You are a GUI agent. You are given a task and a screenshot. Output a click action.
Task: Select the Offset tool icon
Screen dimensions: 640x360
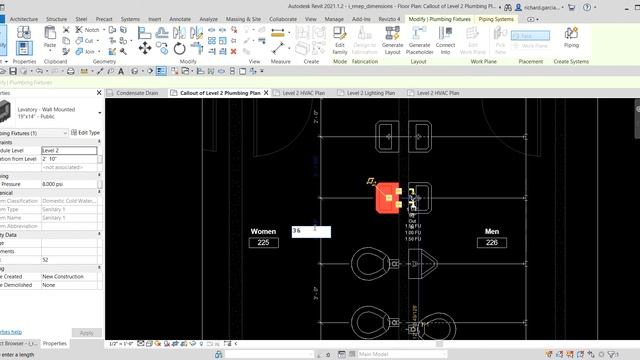pyautogui.click(x=162, y=32)
